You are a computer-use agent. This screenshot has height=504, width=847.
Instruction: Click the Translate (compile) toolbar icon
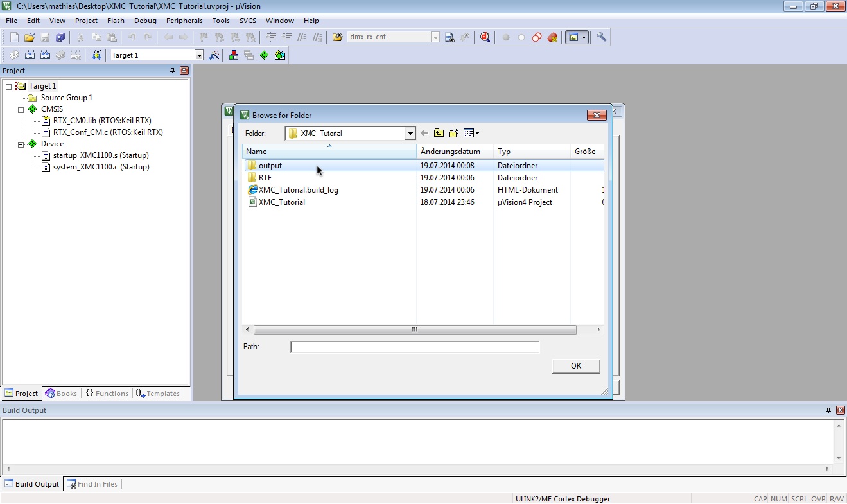(14, 55)
